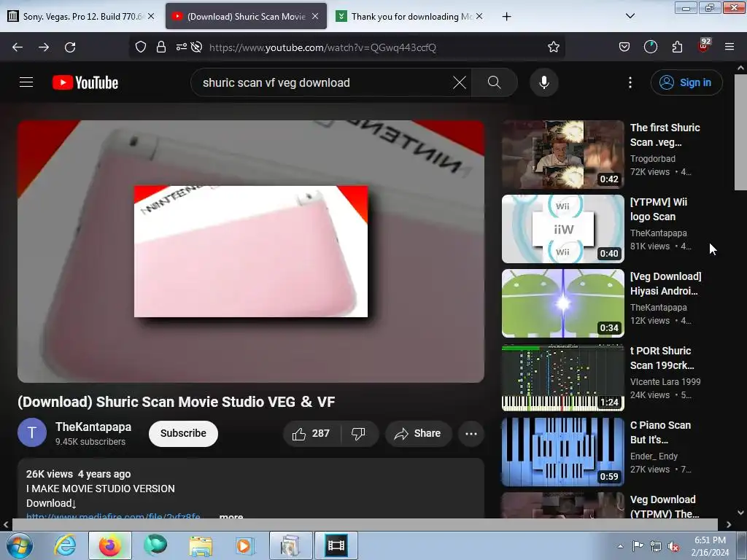
Task: Open more actions ellipsis below video
Action: click(471, 433)
